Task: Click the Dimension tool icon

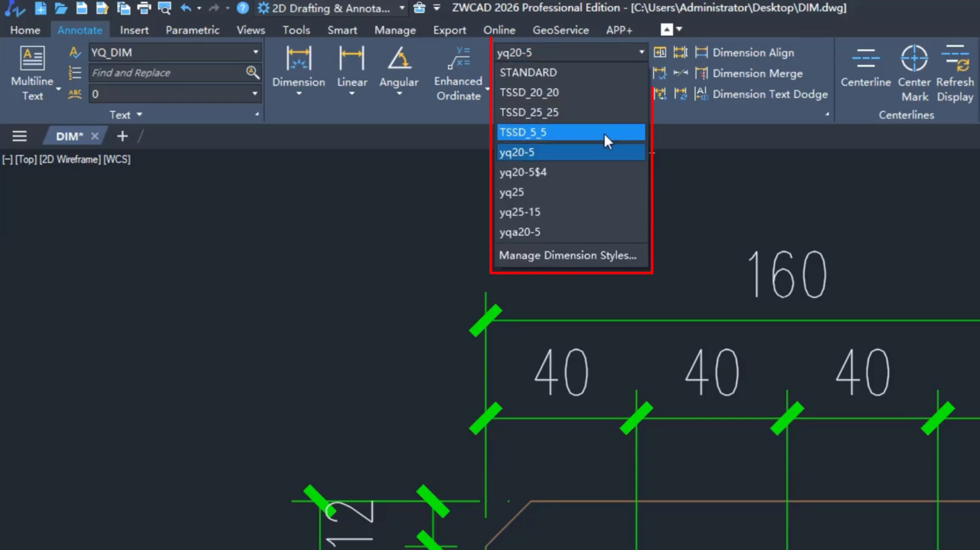Action: pyautogui.click(x=299, y=58)
